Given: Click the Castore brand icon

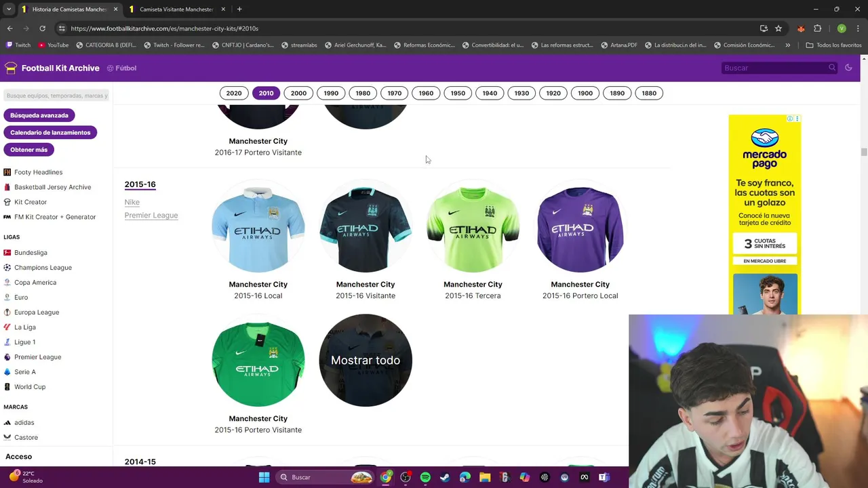Looking at the screenshot, I should click(x=7, y=437).
